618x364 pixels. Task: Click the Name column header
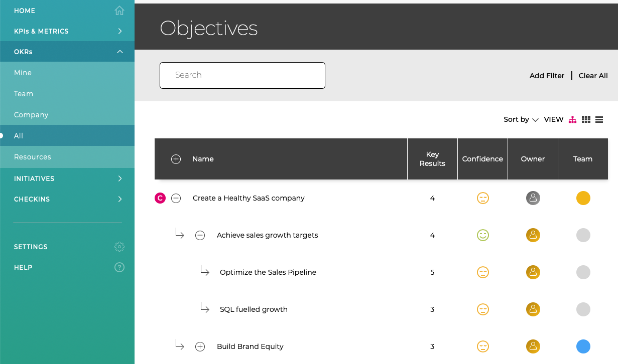(203, 159)
